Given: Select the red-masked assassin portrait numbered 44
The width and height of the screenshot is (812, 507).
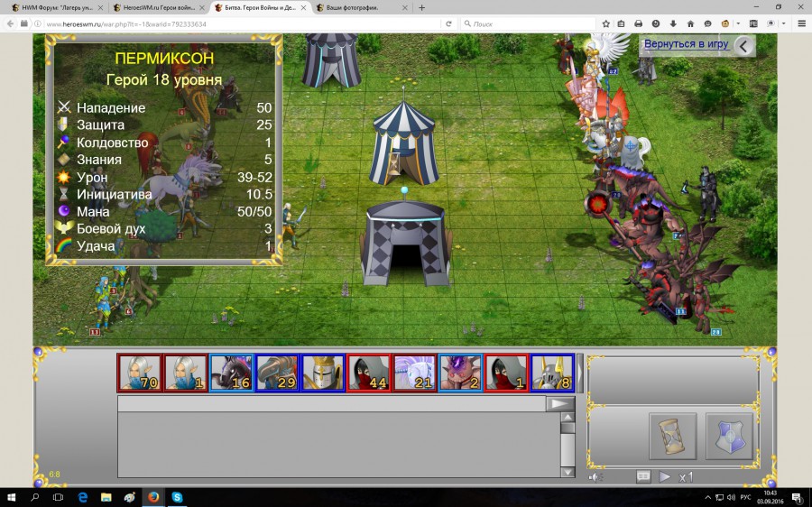Looking at the screenshot, I should tap(369, 373).
